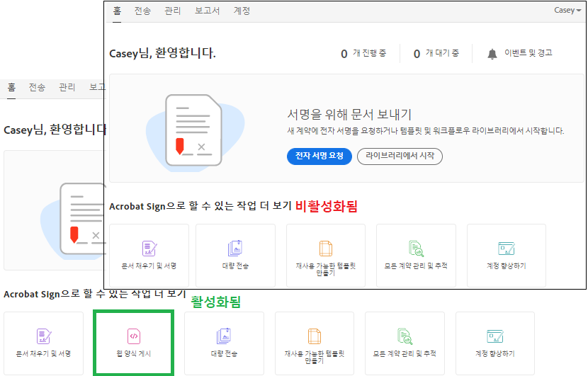The width and height of the screenshot is (588, 376).
Task: Click front window 재사용 가능한 템플릿 만들기 icon
Action: point(325,249)
